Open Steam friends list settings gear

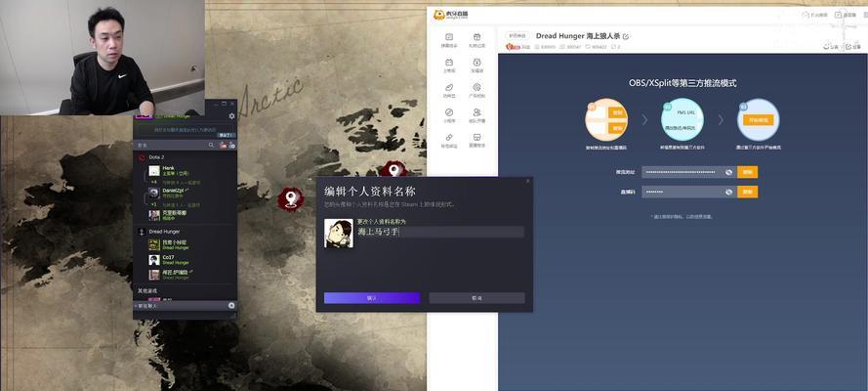pyautogui.click(x=231, y=116)
